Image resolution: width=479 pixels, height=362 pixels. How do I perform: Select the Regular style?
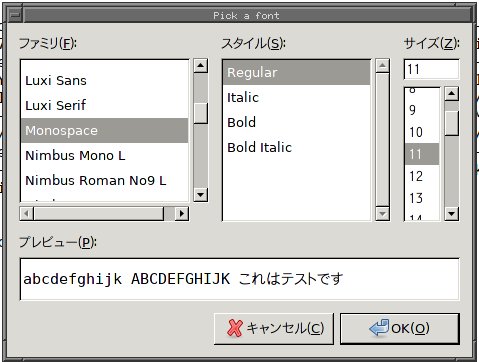[296, 72]
